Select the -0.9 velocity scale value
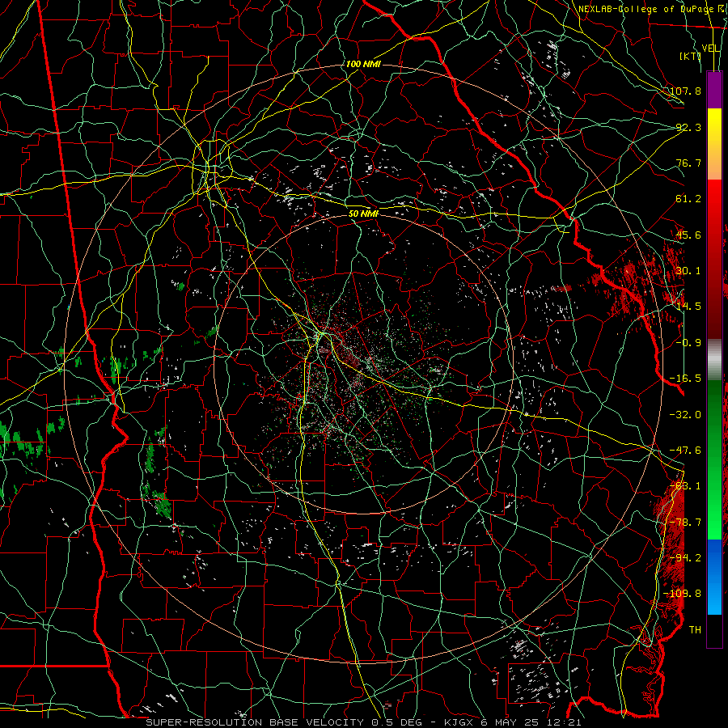 688,343
